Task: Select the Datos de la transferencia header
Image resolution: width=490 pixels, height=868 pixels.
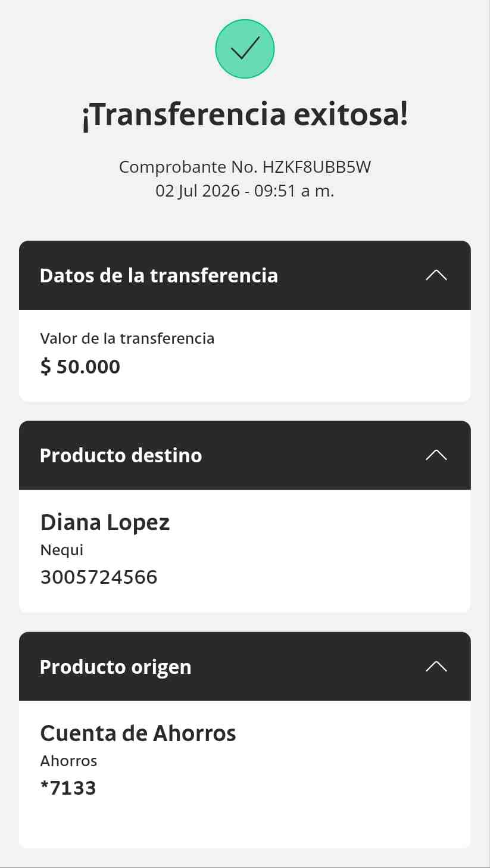Action: pyautogui.click(x=245, y=275)
